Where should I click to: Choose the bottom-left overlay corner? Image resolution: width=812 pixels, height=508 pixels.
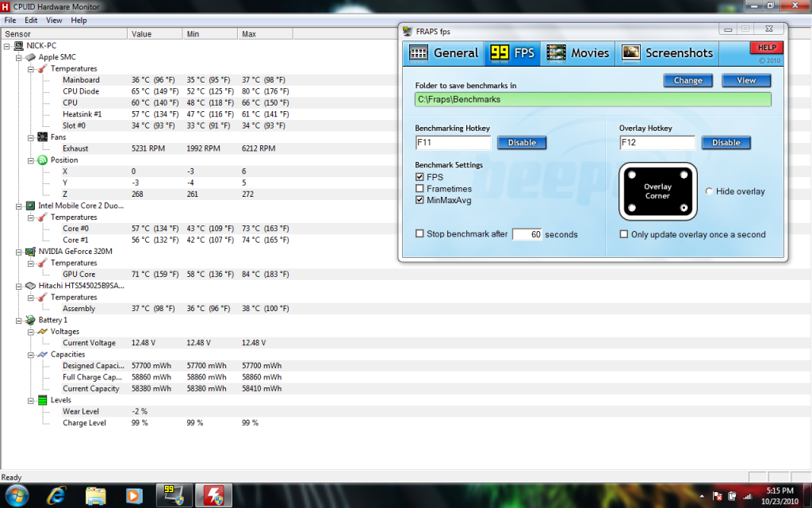(x=632, y=208)
